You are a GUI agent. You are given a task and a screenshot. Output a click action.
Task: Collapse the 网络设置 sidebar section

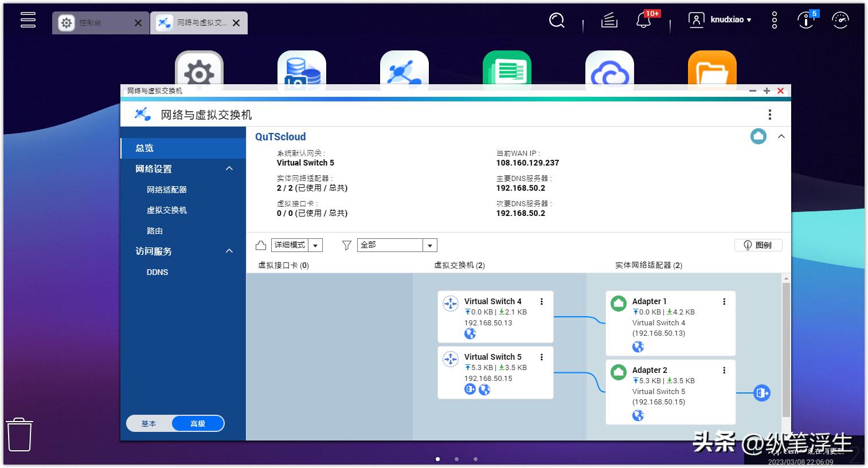(x=229, y=169)
